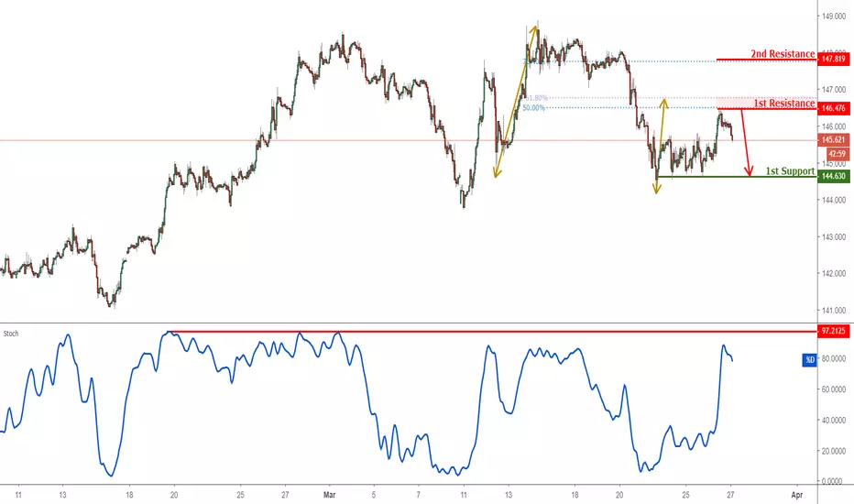Click the 1st Resistance label
The width and height of the screenshot is (854, 504).
click(784, 103)
